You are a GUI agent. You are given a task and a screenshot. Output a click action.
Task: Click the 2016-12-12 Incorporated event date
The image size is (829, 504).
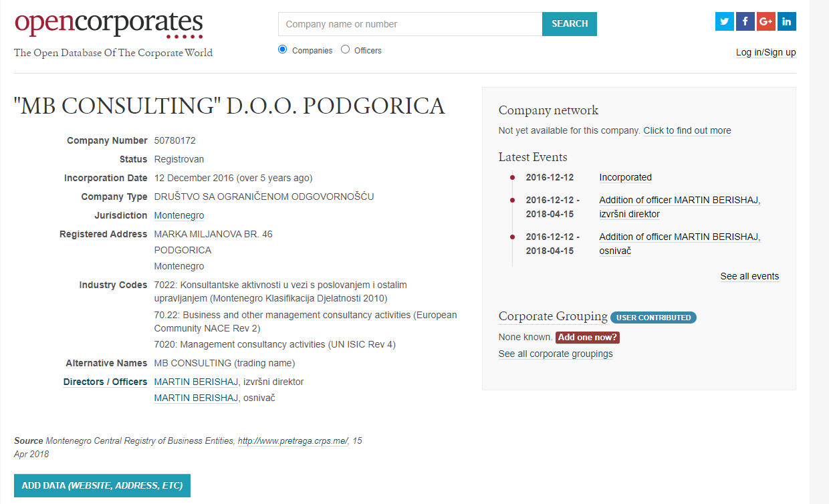click(550, 177)
